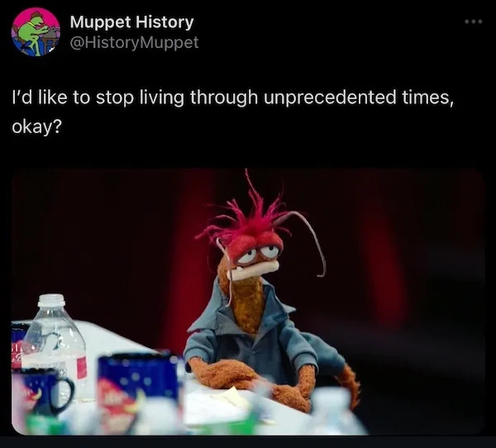Click the @HistoryMuppet handle
This screenshot has width=496, height=448.
click(x=134, y=42)
